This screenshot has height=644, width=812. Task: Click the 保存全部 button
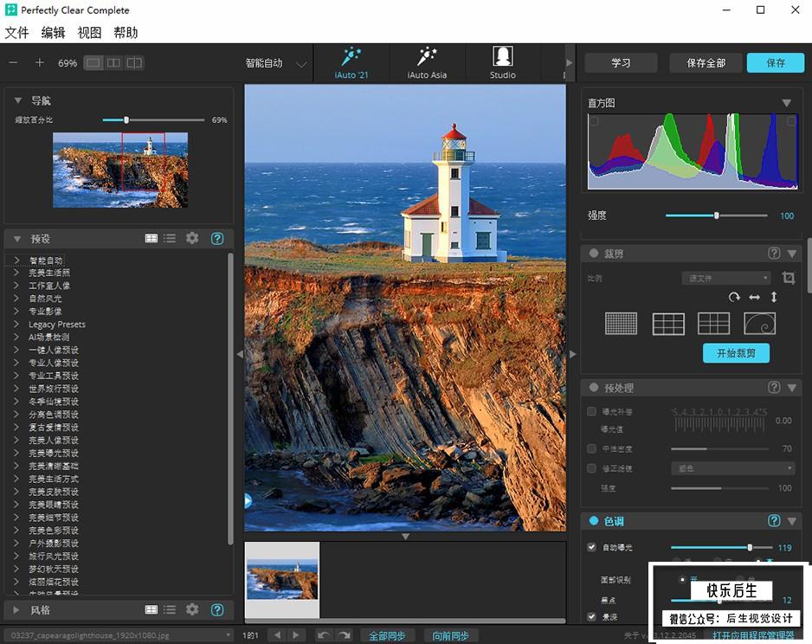(706, 62)
